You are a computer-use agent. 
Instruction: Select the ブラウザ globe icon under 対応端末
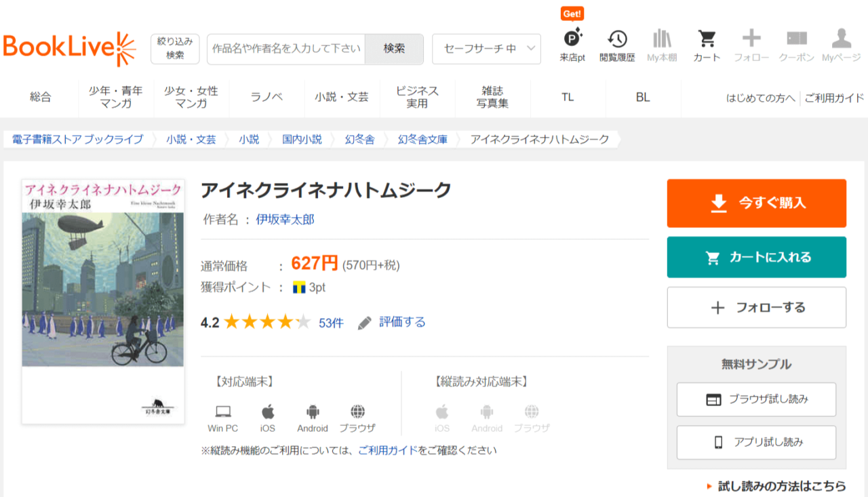(x=357, y=411)
